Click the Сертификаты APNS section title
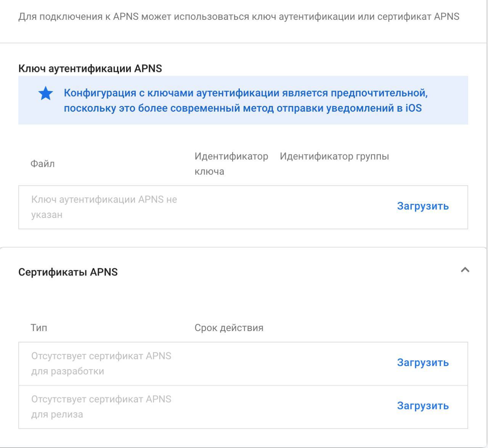The image size is (488, 448). click(68, 272)
